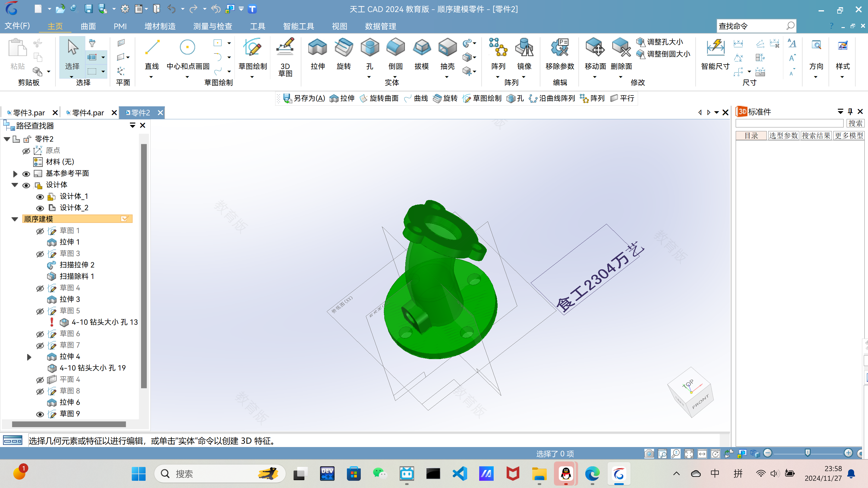Toggle visibility eye for 基本参考平面
The height and width of the screenshot is (488, 868).
click(x=26, y=174)
